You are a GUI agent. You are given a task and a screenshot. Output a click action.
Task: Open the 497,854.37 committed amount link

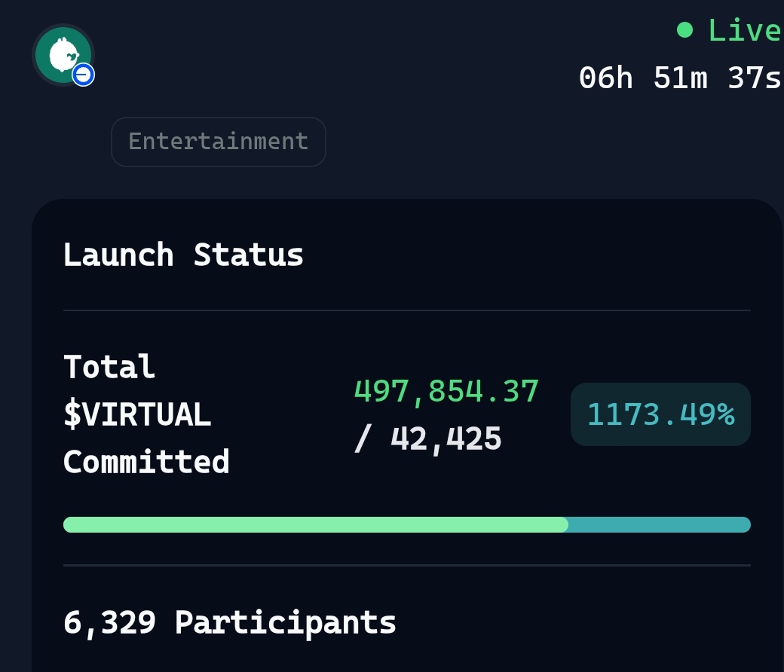(x=446, y=390)
